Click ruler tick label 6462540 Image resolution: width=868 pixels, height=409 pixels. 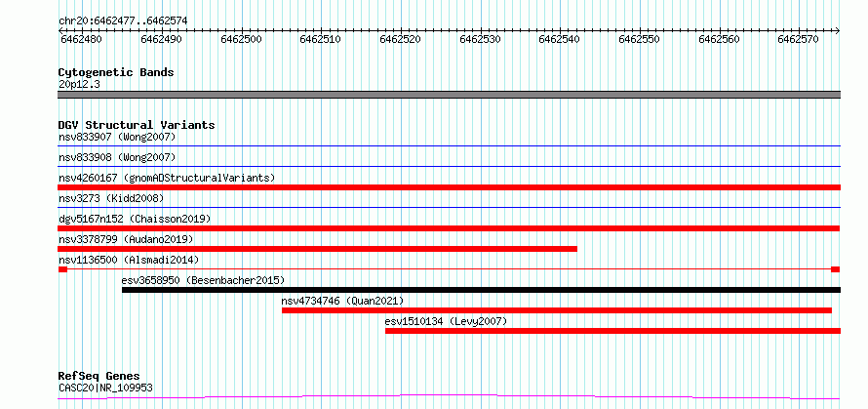coord(559,39)
